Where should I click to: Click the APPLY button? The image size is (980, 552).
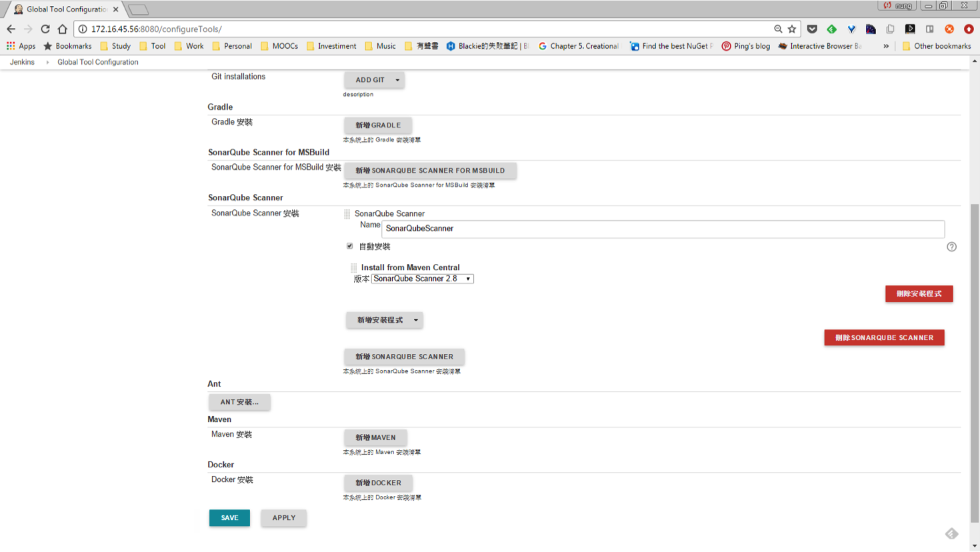point(284,518)
